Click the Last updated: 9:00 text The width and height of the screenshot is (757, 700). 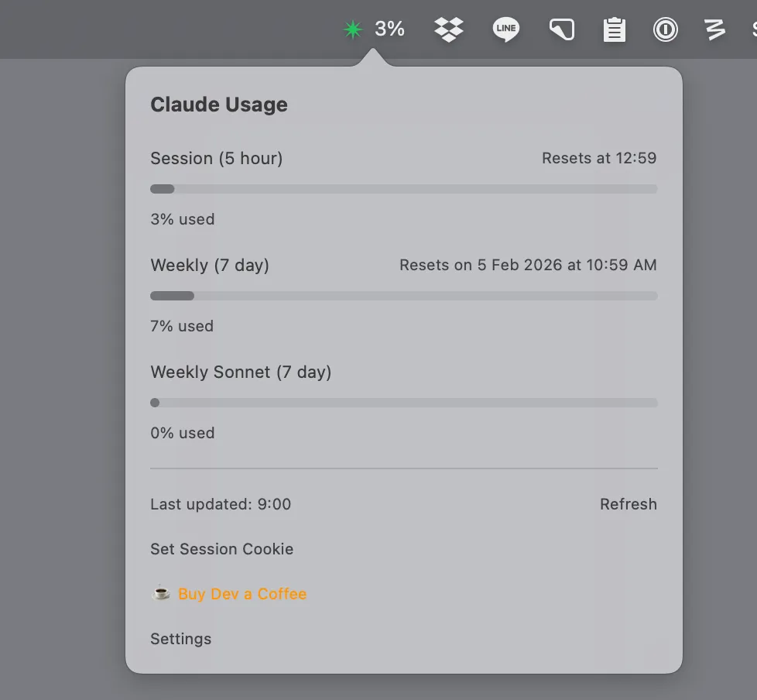point(221,504)
